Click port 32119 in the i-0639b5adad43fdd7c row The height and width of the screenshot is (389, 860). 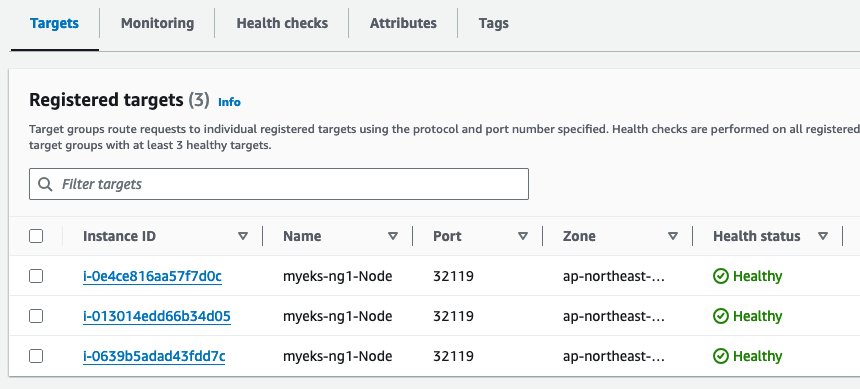(454, 356)
